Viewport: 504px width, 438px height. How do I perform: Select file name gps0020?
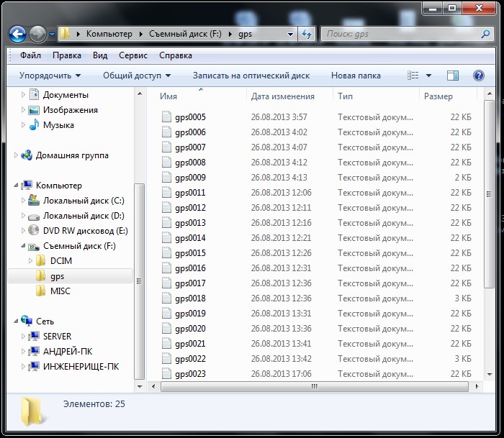pos(190,329)
